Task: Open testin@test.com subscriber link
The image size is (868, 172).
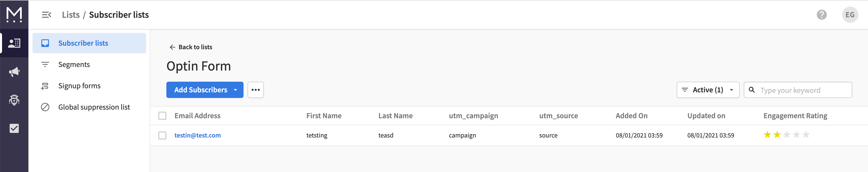Action: [x=197, y=135]
